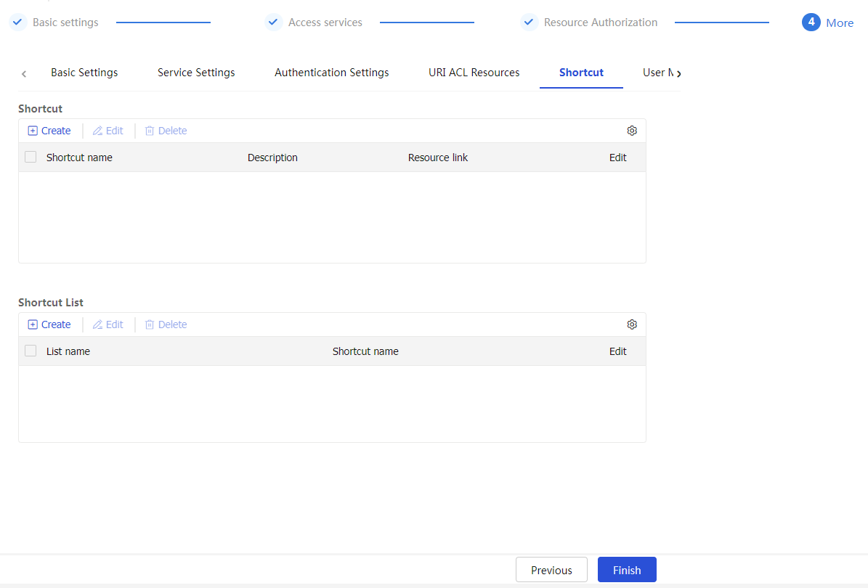Select the Shortcut tab

point(581,73)
